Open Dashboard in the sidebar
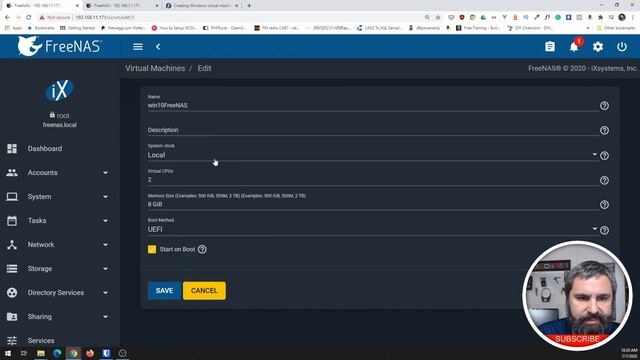The image size is (640, 360). point(45,149)
